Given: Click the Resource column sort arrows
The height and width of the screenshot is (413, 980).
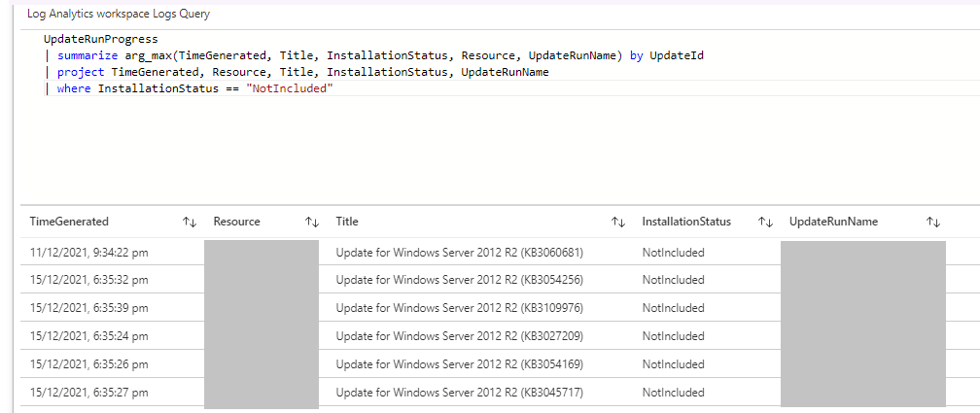Looking at the screenshot, I should click(312, 222).
